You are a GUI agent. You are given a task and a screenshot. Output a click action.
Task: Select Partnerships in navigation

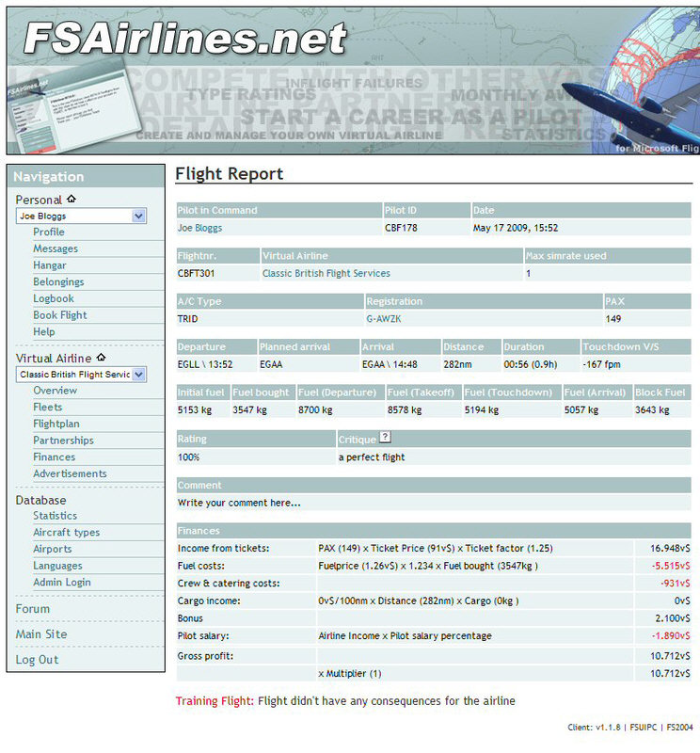coord(63,441)
